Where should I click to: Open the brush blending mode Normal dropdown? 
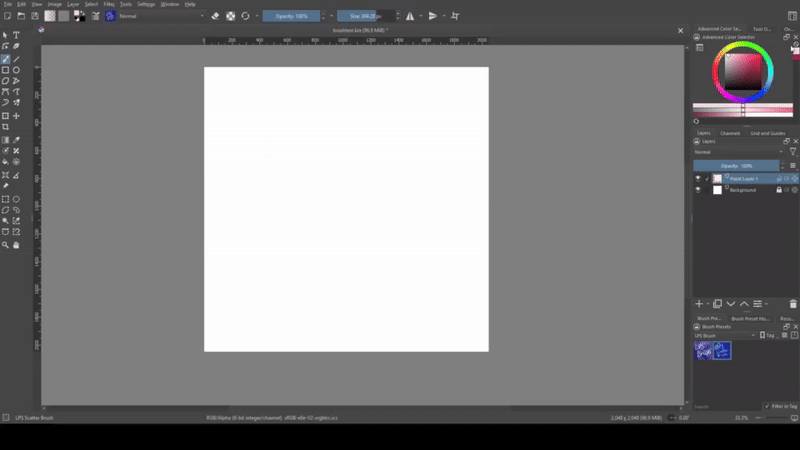160,16
